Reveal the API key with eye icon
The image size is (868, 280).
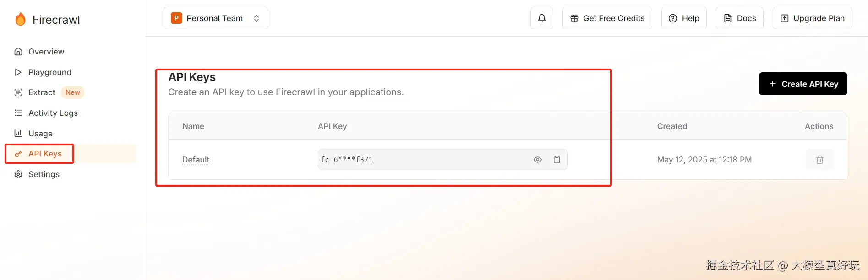pos(538,160)
